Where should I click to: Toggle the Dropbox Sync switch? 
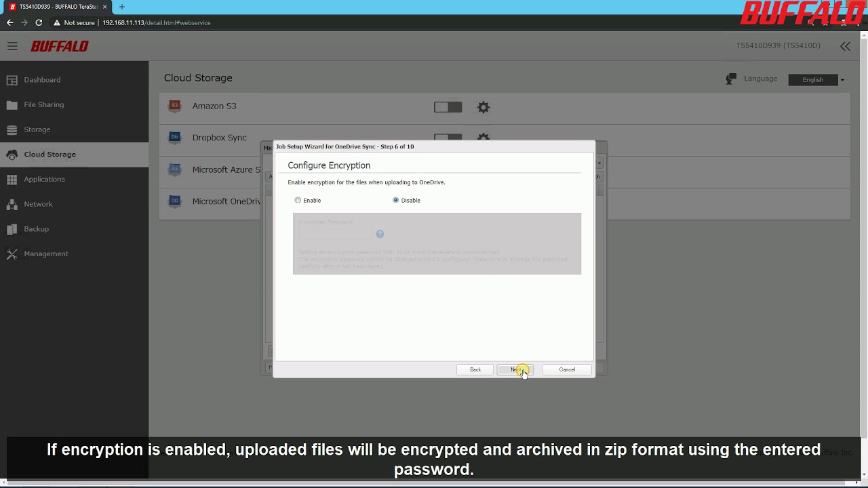(448, 138)
